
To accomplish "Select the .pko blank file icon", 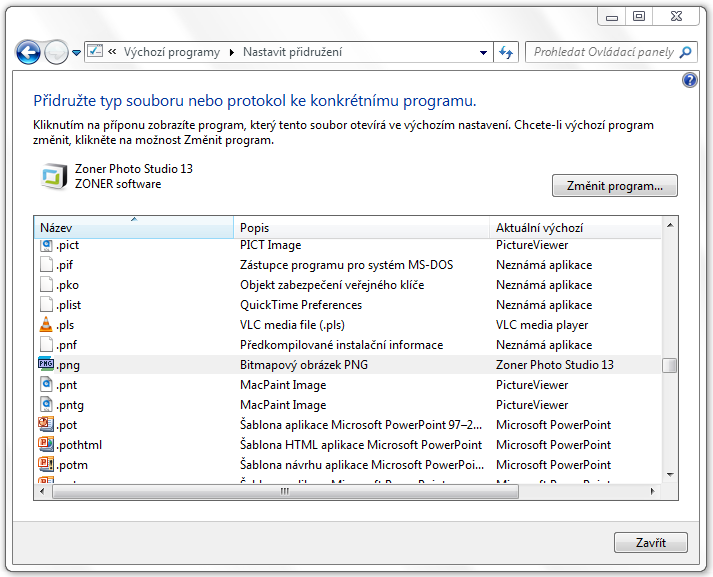I will click(x=46, y=285).
